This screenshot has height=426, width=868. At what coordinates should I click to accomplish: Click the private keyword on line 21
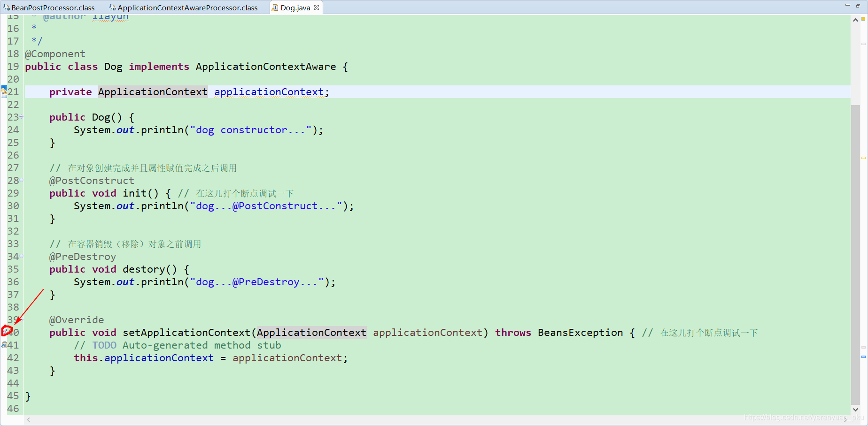point(70,92)
